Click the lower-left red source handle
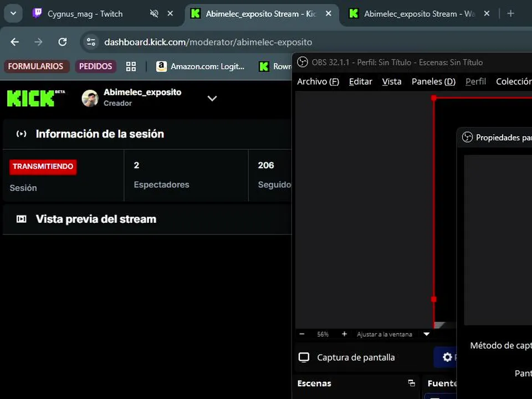532x399 pixels. 433,299
